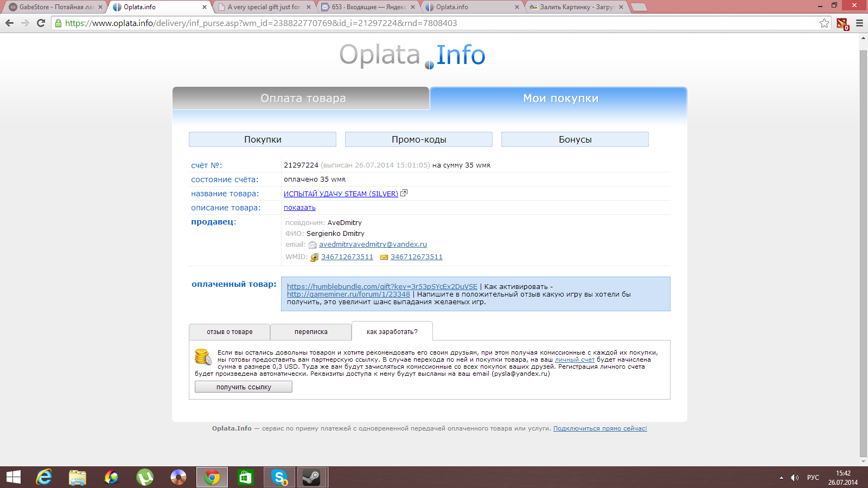Click the yellow envelope icon in the WMID row
Viewport: 868px width, 488px height.
pyautogui.click(x=384, y=257)
